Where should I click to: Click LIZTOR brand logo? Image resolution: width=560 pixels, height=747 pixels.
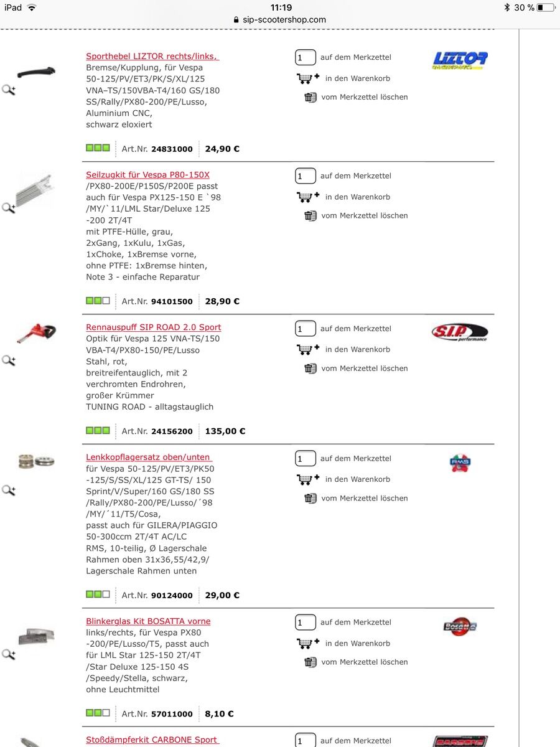point(460,60)
